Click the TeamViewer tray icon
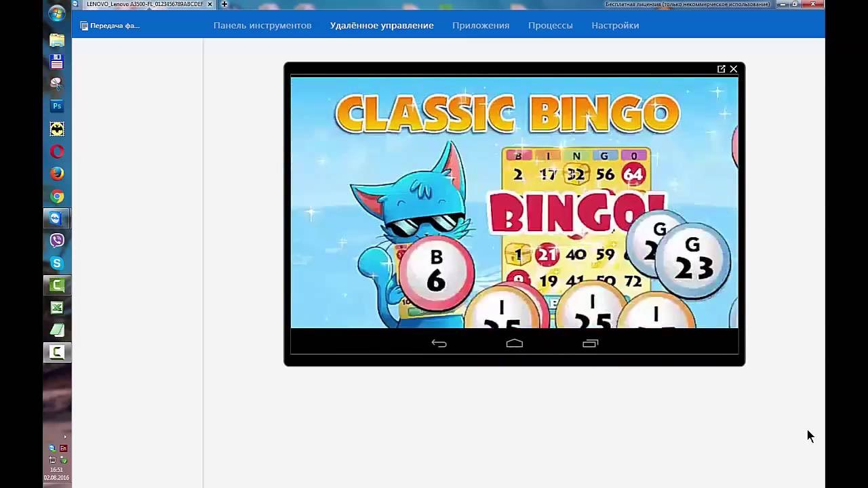The height and width of the screenshot is (488, 868). 52,449
